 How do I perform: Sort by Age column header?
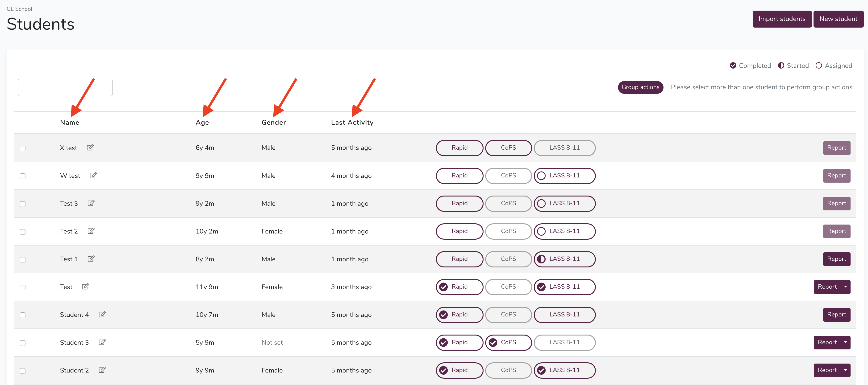click(x=202, y=123)
